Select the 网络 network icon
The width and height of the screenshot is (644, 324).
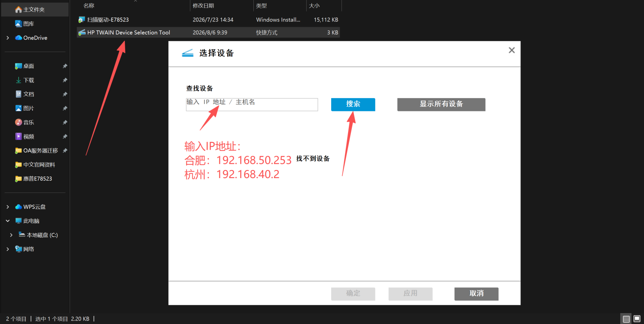pyautogui.click(x=18, y=249)
